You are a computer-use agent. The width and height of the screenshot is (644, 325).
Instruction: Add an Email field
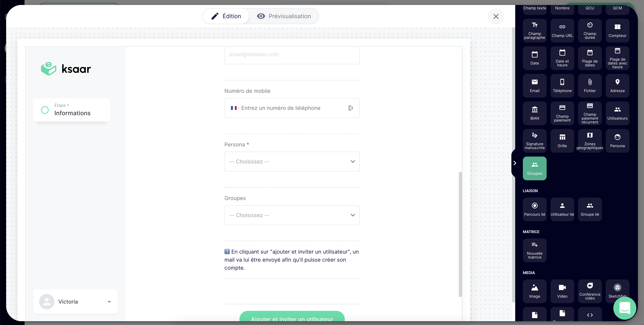535,86
